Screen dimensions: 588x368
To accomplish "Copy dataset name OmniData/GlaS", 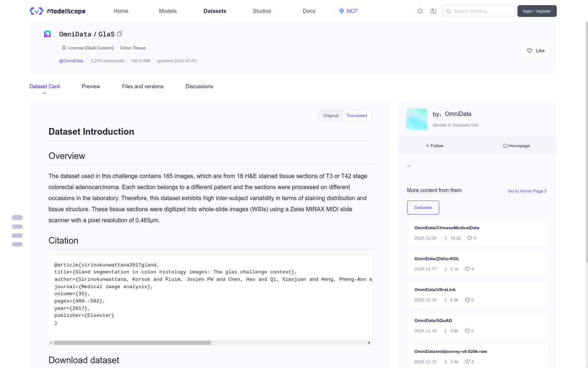I will click(119, 34).
